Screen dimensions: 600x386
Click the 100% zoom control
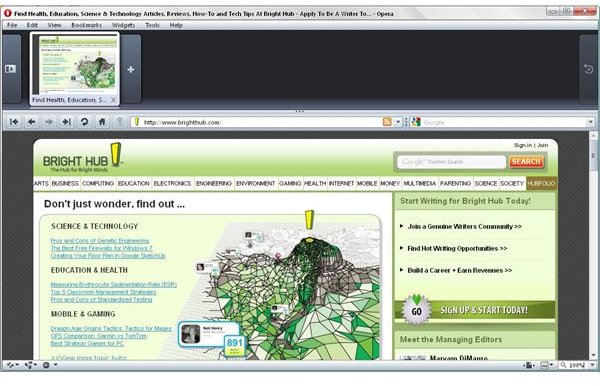[573, 365]
